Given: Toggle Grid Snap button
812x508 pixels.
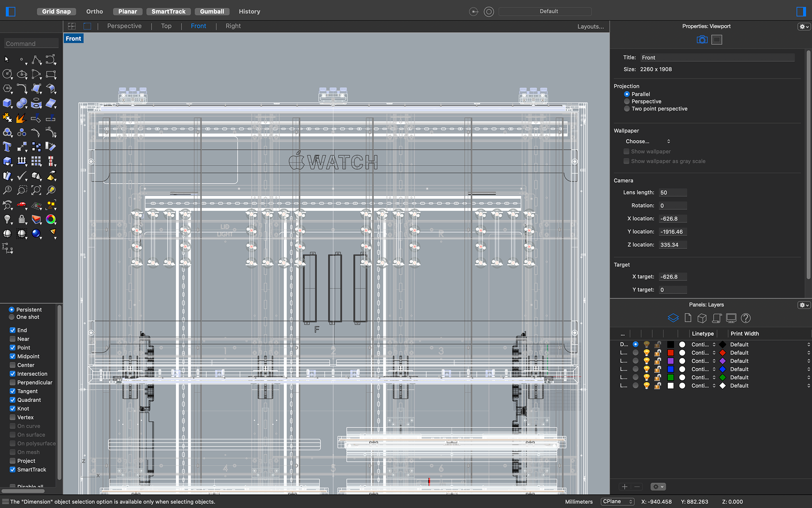Looking at the screenshot, I should (56, 11).
